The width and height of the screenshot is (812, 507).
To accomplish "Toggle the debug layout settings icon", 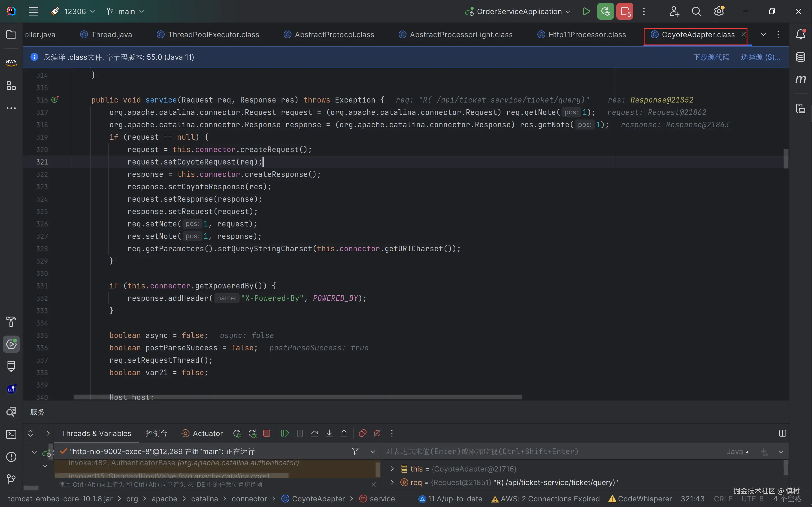I will tap(782, 433).
